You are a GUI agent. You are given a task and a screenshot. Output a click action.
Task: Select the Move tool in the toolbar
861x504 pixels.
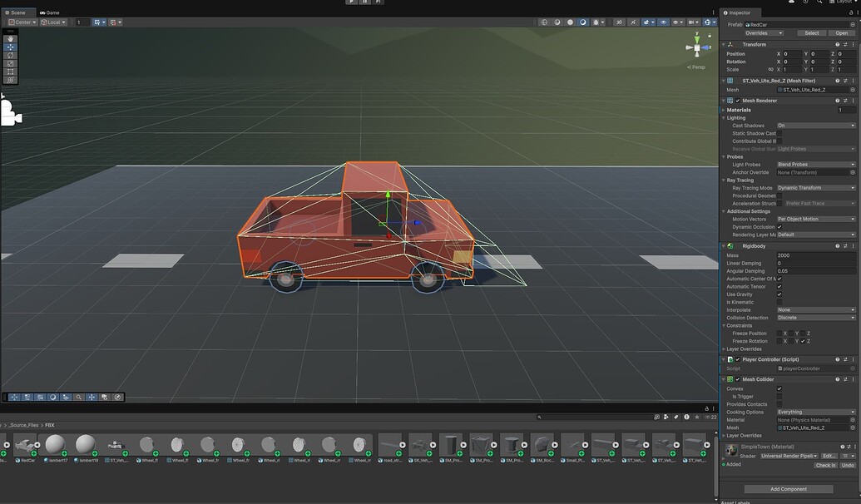click(x=10, y=47)
